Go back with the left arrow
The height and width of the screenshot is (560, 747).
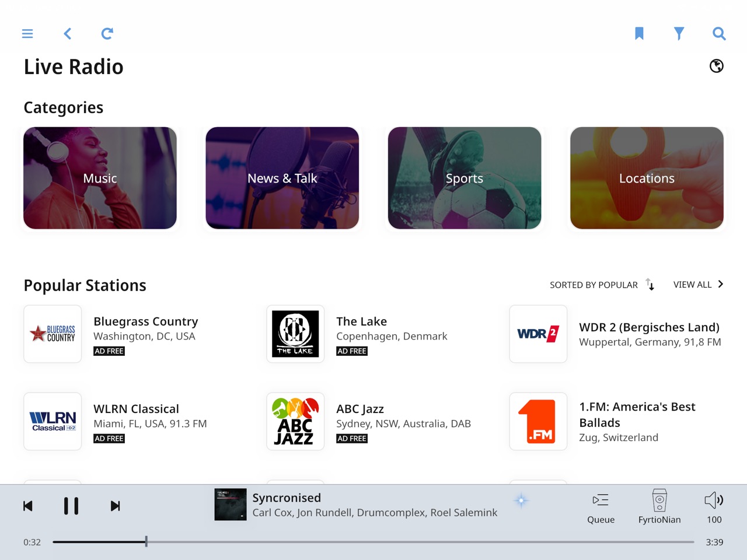(68, 34)
